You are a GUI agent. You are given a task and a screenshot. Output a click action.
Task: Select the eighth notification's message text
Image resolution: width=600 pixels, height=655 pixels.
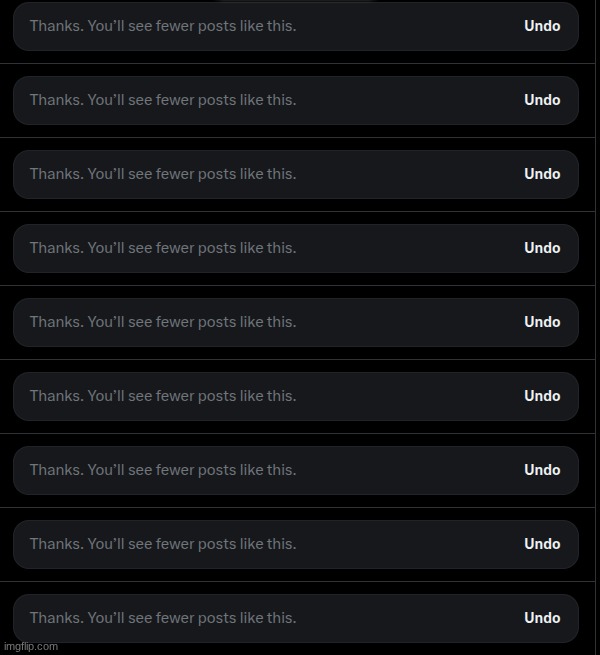point(163,544)
